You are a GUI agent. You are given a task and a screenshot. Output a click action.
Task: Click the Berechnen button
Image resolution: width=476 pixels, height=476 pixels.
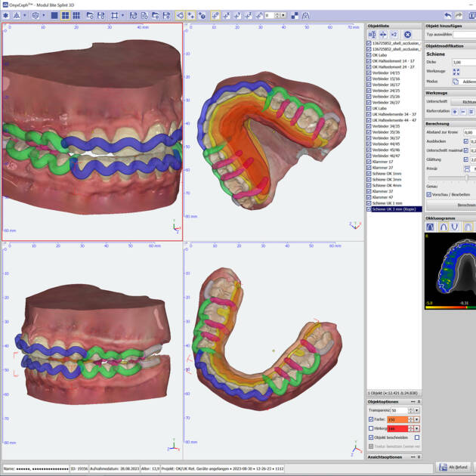tap(451, 206)
